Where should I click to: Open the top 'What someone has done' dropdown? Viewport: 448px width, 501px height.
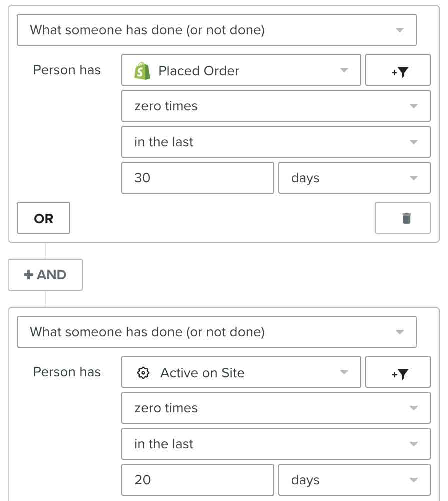[217, 30]
